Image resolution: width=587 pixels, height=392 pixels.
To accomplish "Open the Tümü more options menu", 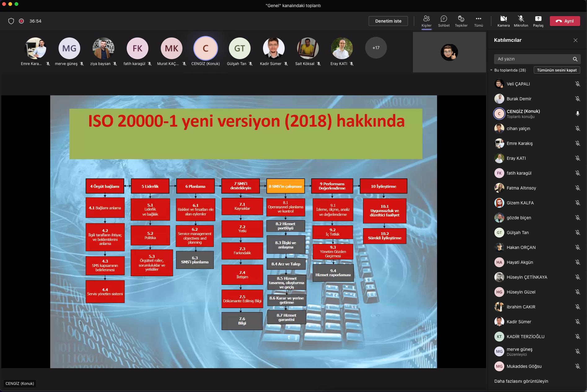I will coord(478,19).
